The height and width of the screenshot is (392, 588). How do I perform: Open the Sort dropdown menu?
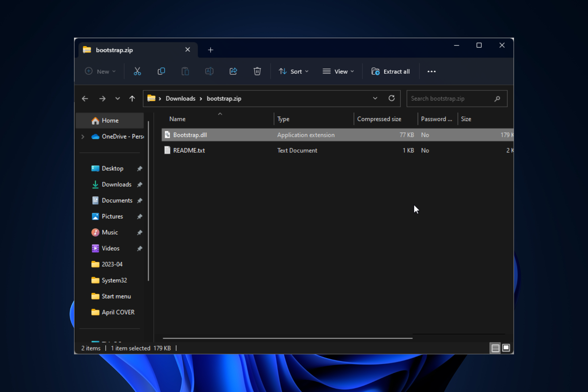coord(293,71)
